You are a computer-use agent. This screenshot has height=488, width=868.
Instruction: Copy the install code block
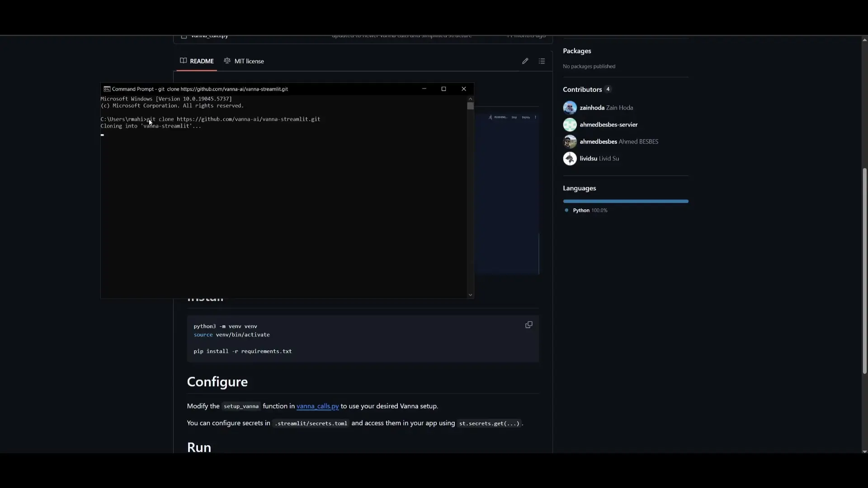click(528, 325)
